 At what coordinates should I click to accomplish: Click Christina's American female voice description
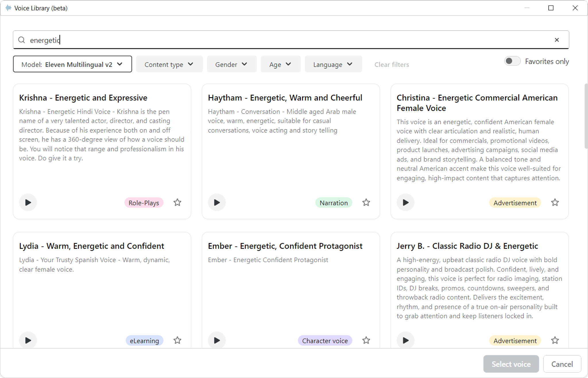coord(479,150)
